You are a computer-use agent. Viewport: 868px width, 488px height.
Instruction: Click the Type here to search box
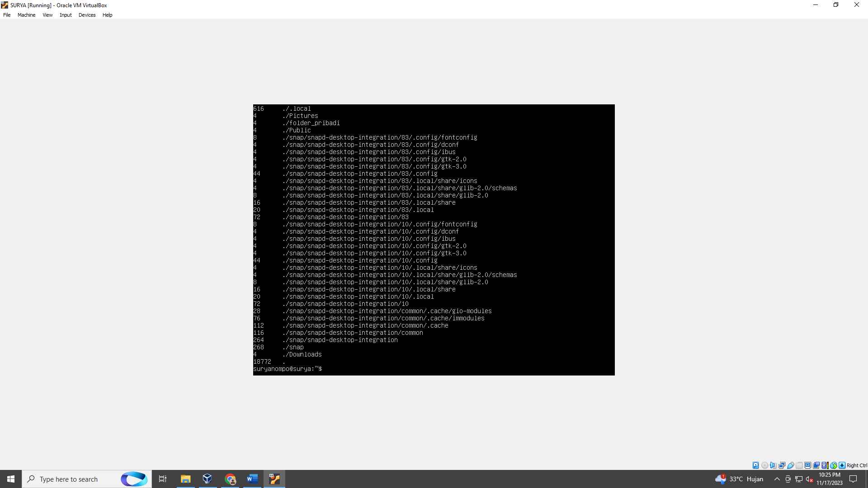[87, 479]
